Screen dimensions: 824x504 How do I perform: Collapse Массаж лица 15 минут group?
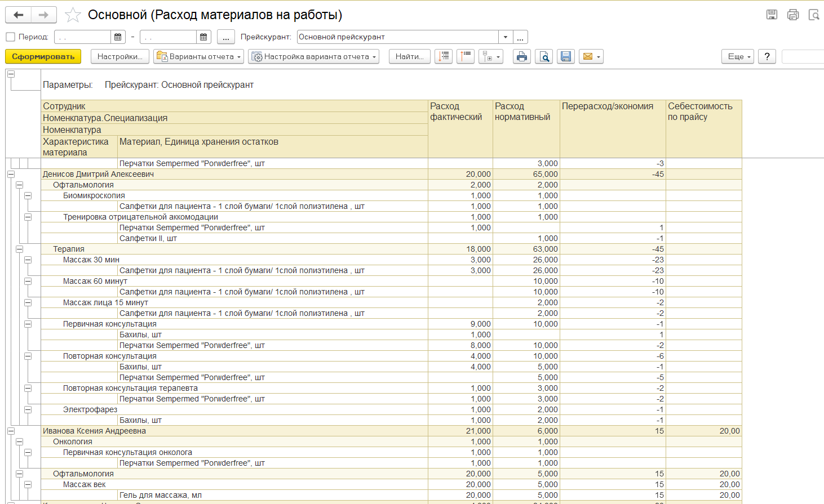pyautogui.click(x=28, y=302)
